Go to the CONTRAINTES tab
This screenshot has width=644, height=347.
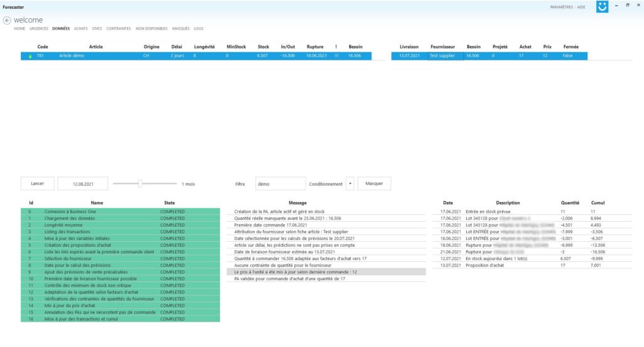118,28
